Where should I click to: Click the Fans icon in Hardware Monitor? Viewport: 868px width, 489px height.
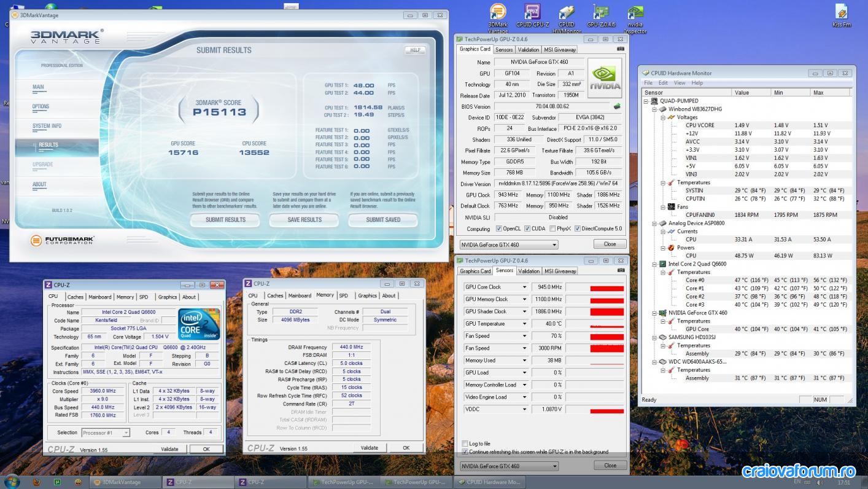pos(671,207)
